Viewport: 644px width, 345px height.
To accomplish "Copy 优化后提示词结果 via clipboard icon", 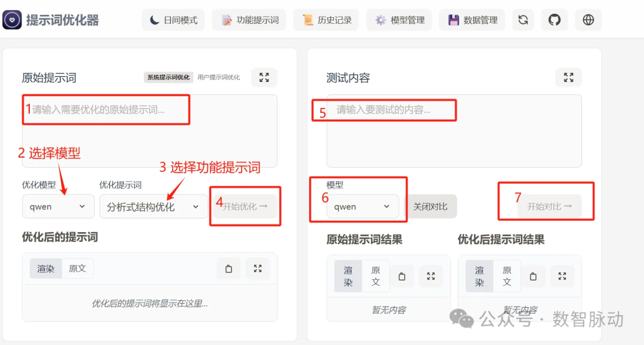I will pos(533,276).
